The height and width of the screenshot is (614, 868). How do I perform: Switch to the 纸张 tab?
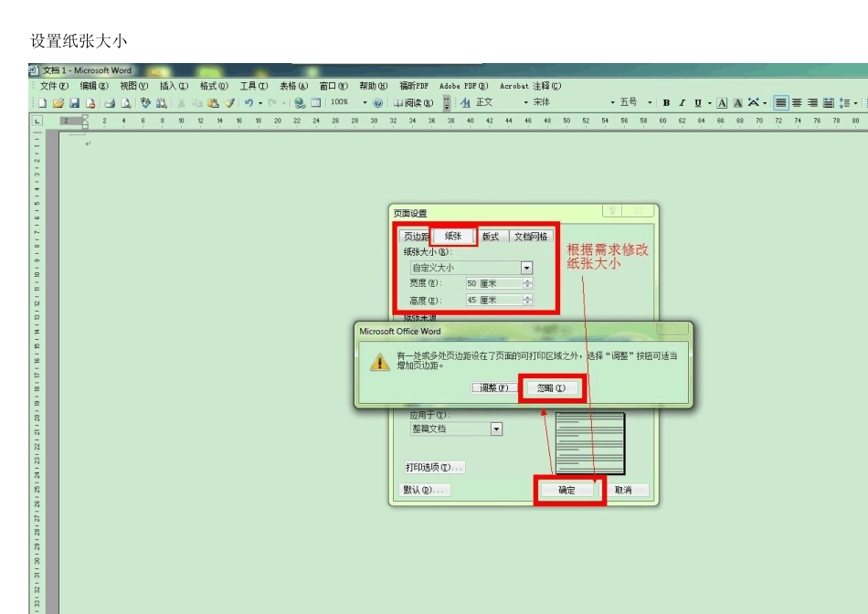[453, 236]
